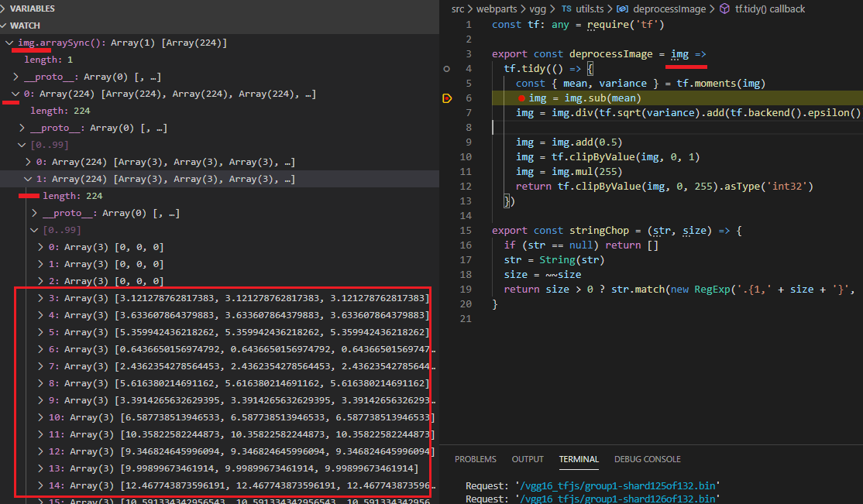The image size is (863, 504).
Task: Expand 0: Array(3) [0, 0, 0] entry
Action: 41,247
